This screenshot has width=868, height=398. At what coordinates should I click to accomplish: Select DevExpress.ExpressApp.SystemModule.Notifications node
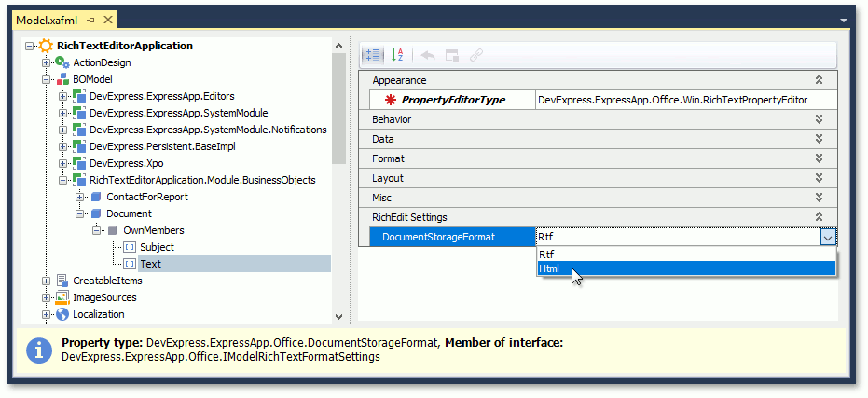click(208, 130)
